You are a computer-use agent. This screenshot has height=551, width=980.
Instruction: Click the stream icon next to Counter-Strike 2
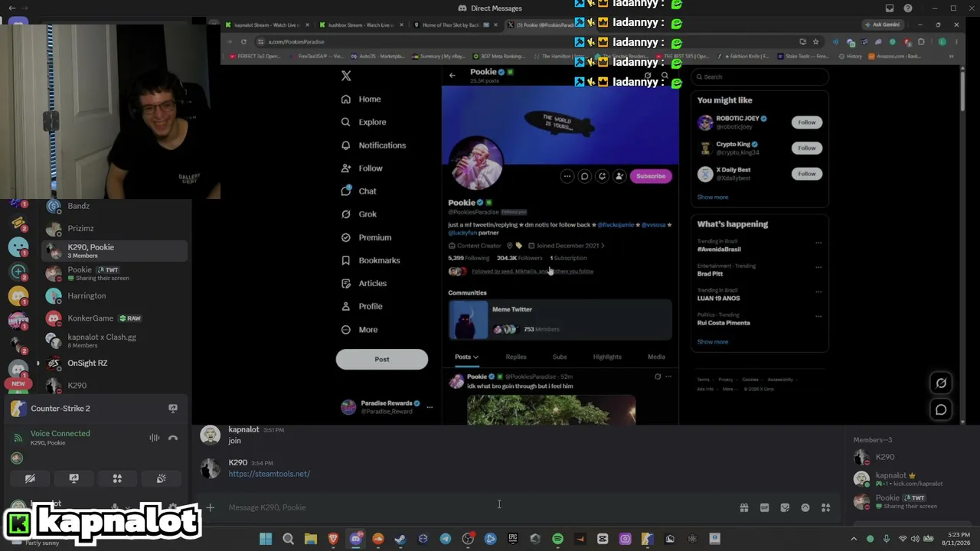coord(173,409)
